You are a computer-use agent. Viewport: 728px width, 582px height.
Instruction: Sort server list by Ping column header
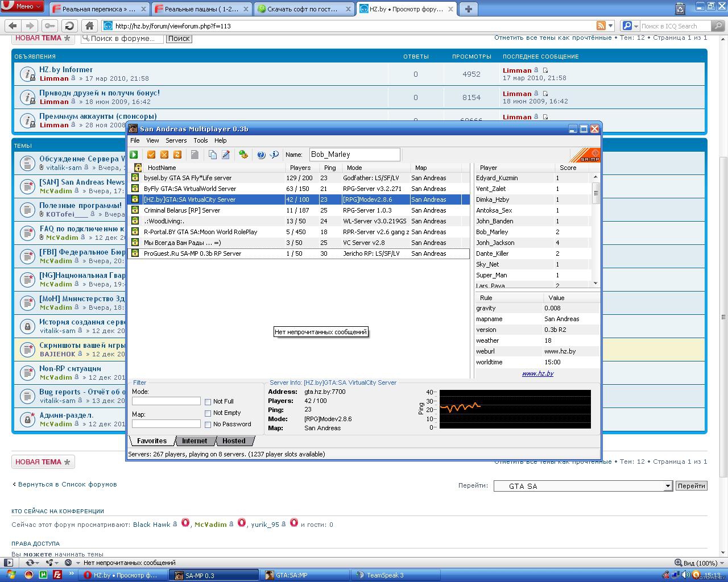tap(330, 168)
